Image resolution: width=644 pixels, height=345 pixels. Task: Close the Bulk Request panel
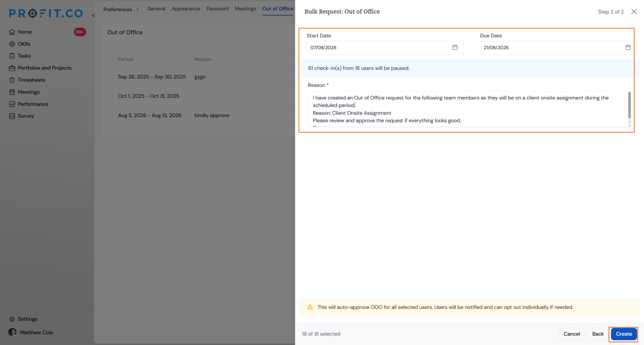click(x=634, y=12)
